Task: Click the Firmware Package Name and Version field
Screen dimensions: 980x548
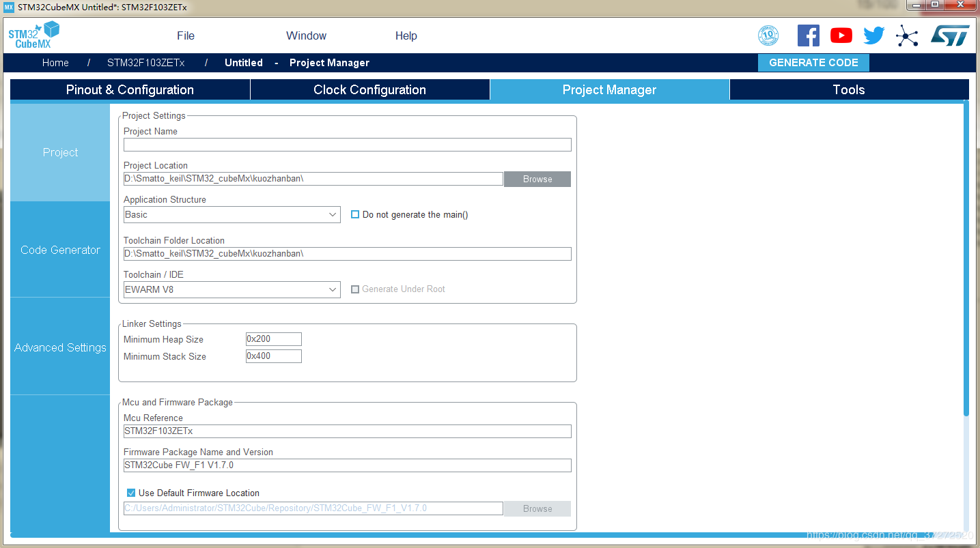Action: (348, 465)
